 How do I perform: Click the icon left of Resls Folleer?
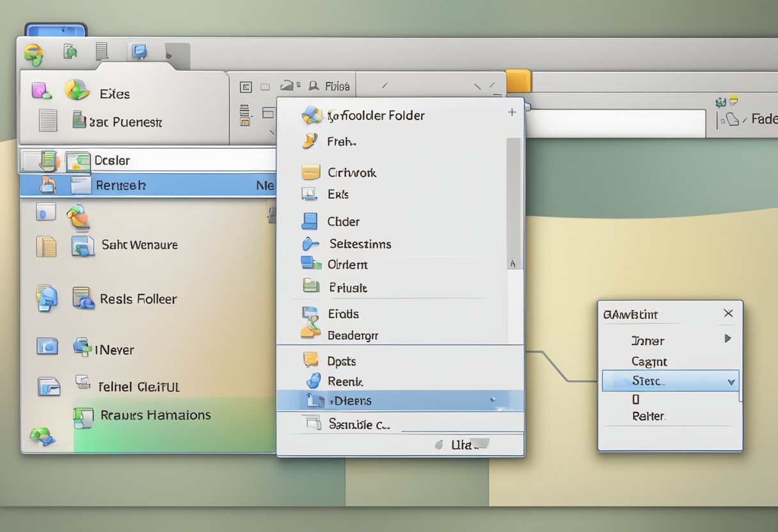[x=83, y=298]
